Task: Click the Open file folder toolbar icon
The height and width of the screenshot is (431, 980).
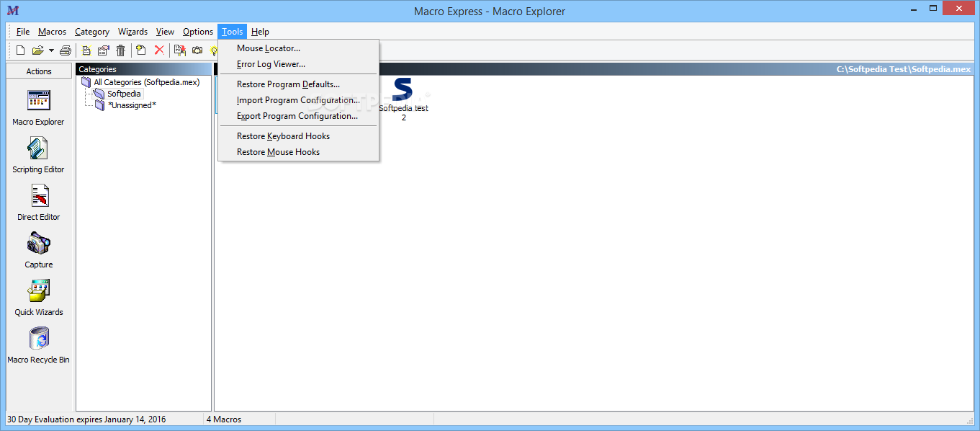Action: [38, 50]
